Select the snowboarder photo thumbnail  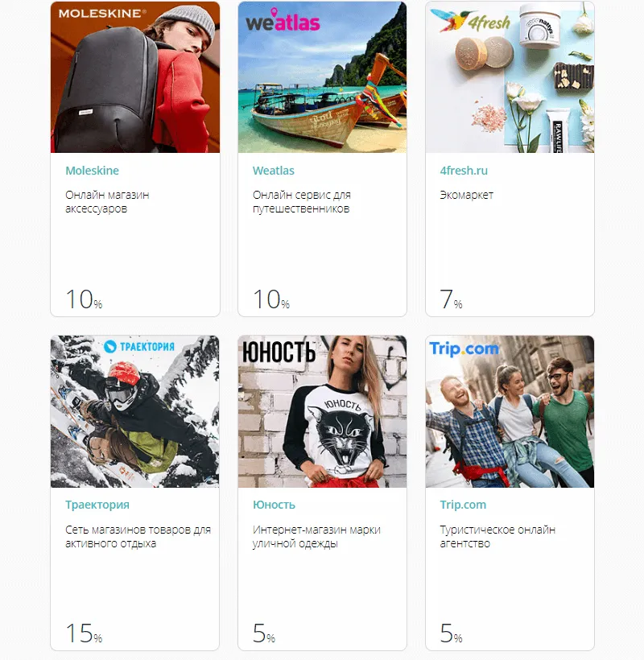[x=135, y=411]
